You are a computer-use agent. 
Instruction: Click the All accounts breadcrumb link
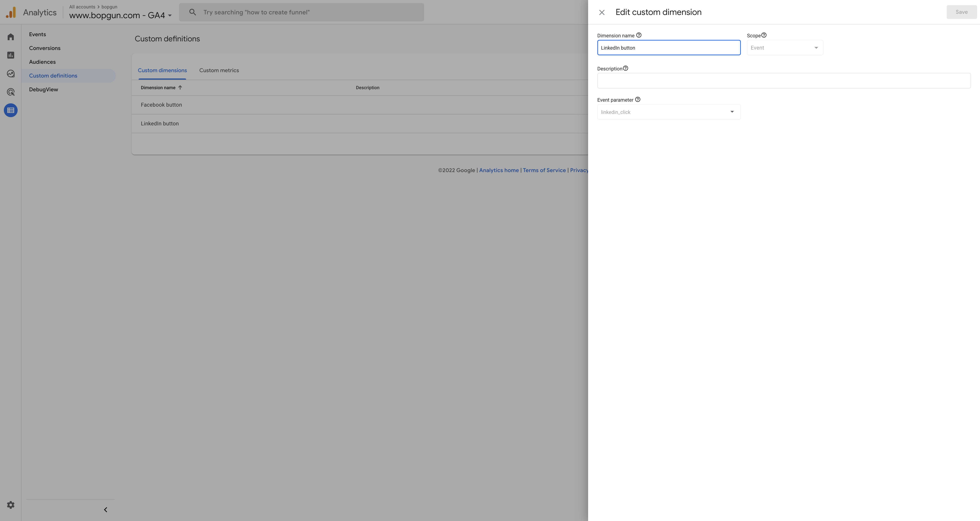click(82, 7)
